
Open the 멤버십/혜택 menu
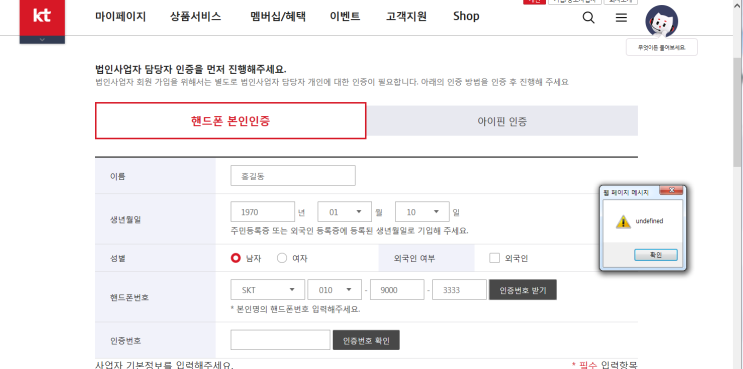(x=278, y=17)
